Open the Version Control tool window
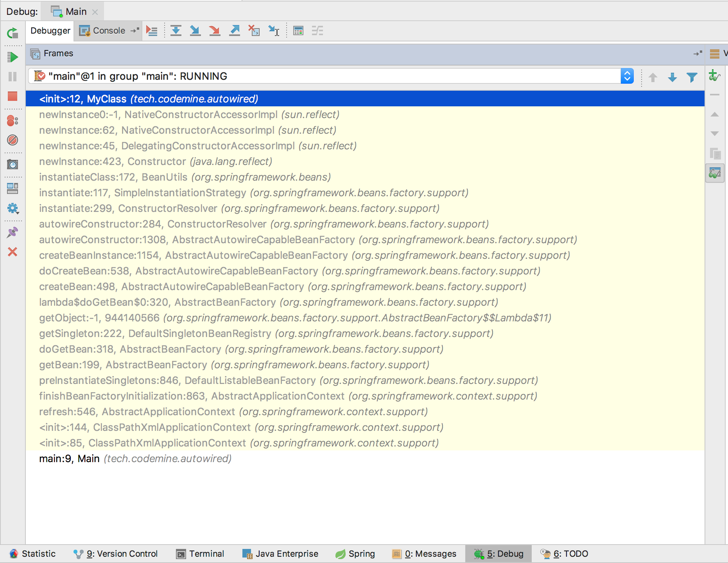Screen dimensions: 728x563 click(x=116, y=554)
